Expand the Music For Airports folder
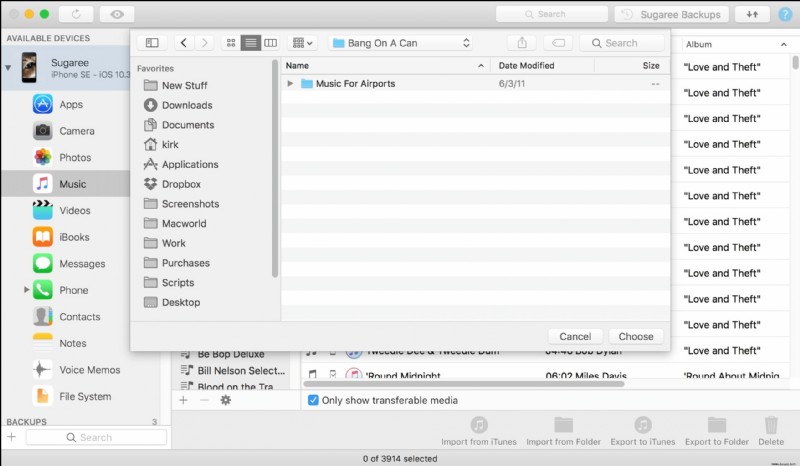 290,84
